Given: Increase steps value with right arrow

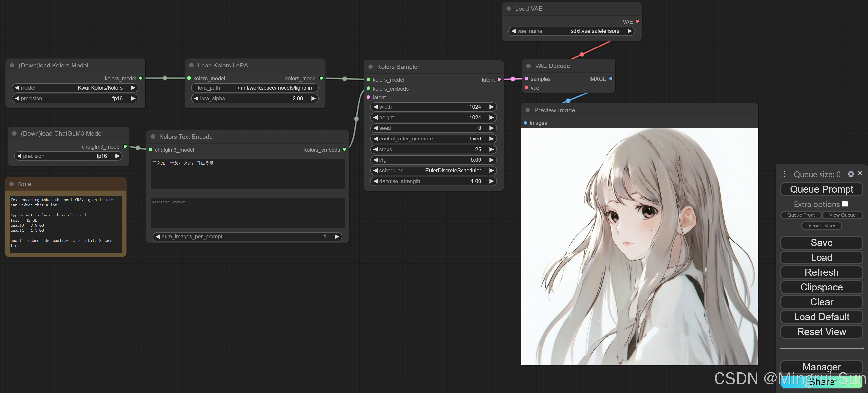Looking at the screenshot, I should pyautogui.click(x=491, y=149).
